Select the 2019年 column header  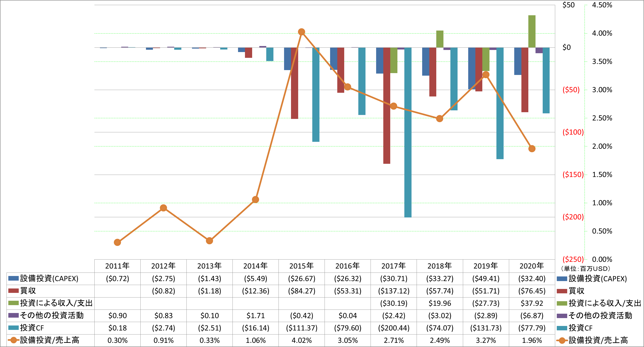pos(486,266)
